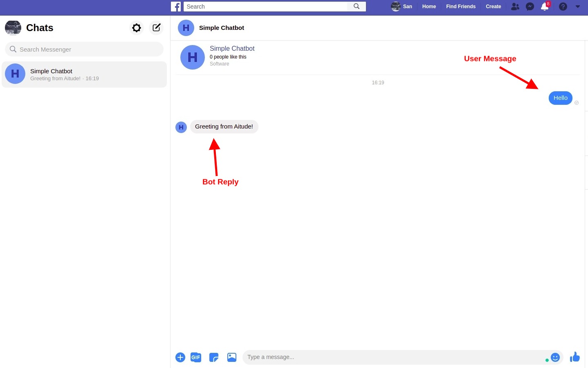Image resolution: width=588 pixels, height=368 pixels.
Task: Open the Simple Chatbot conversation in chat list
Action: click(x=84, y=74)
